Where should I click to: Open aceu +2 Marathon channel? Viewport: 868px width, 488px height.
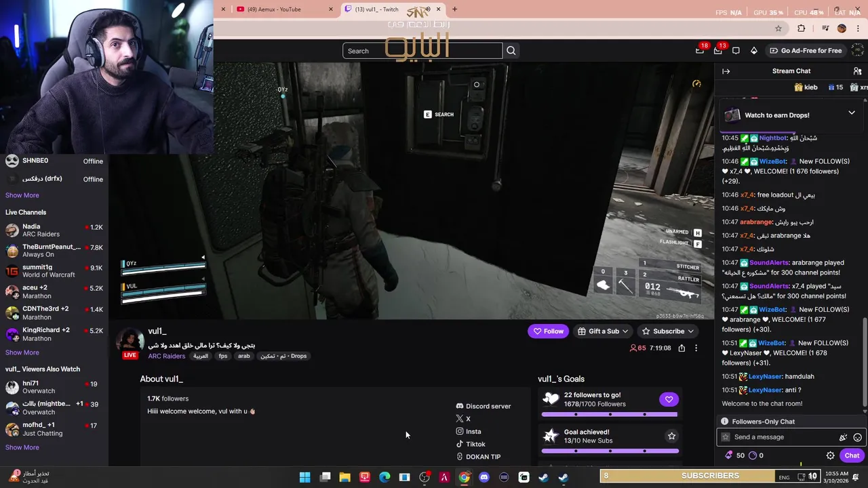54,291
